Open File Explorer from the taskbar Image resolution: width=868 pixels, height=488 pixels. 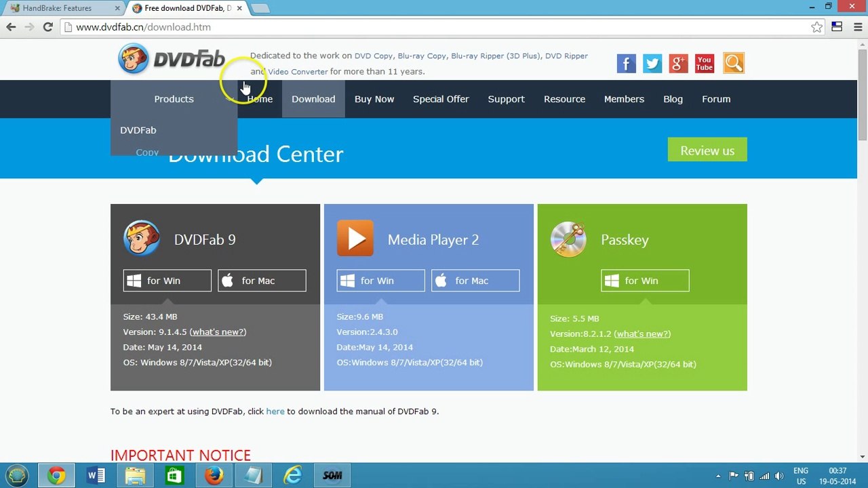[135, 475]
